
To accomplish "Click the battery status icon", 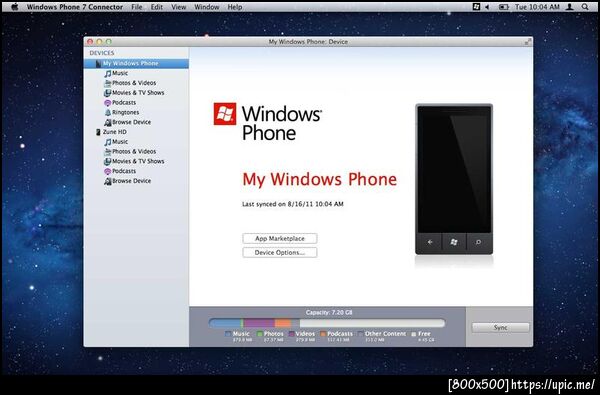I will tap(504, 7).
